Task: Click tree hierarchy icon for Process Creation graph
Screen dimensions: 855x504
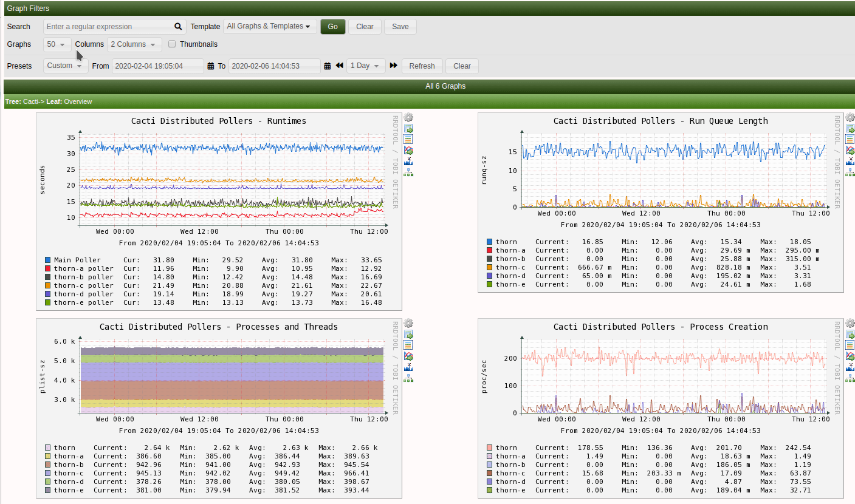Action: tap(850, 378)
